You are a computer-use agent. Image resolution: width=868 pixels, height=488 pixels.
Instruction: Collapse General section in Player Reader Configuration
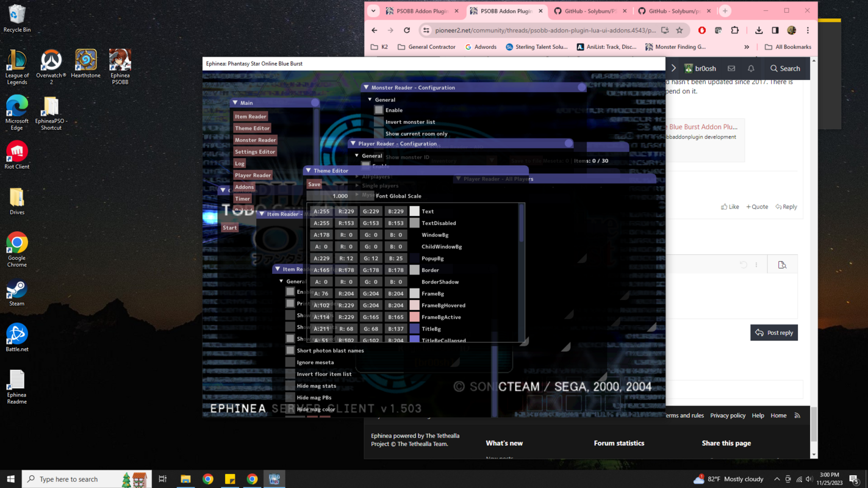357,156
